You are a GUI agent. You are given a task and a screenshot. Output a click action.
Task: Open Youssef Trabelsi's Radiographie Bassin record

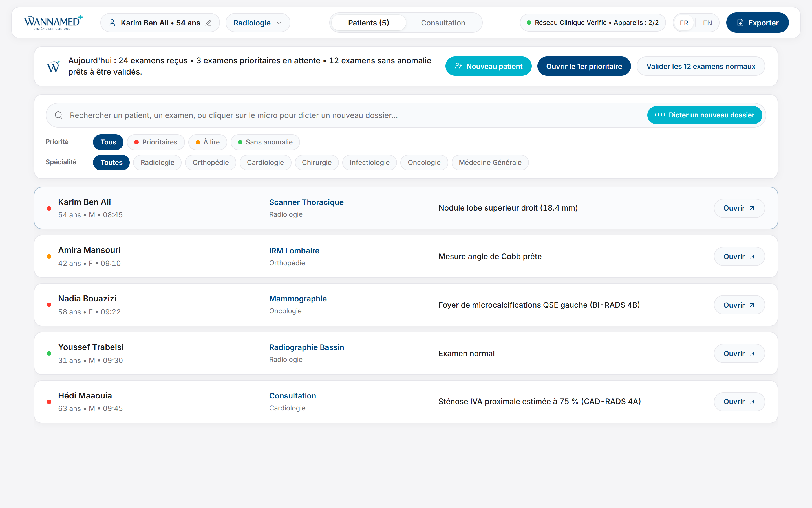coord(739,354)
